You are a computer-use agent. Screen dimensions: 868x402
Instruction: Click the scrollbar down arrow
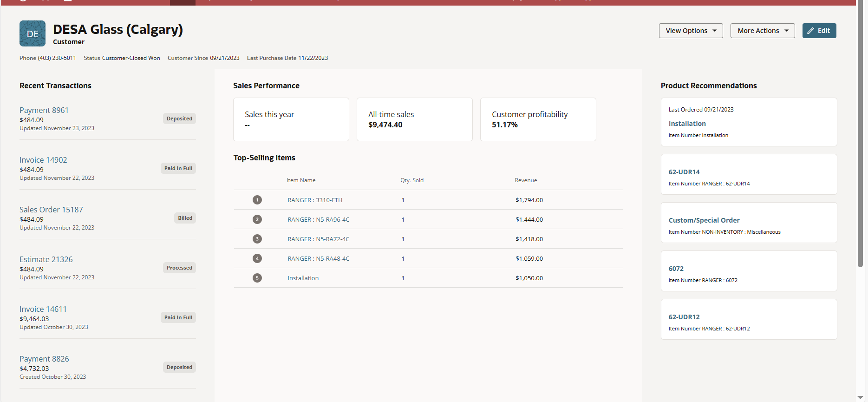860,398
